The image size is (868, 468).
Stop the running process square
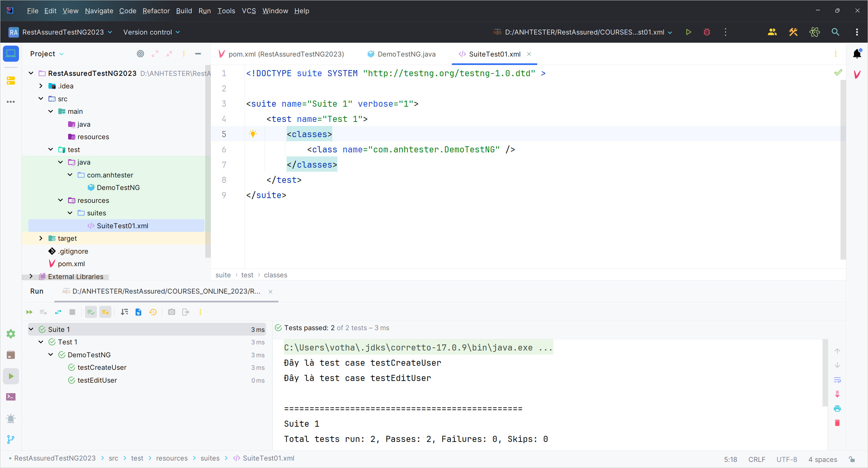click(x=72, y=312)
